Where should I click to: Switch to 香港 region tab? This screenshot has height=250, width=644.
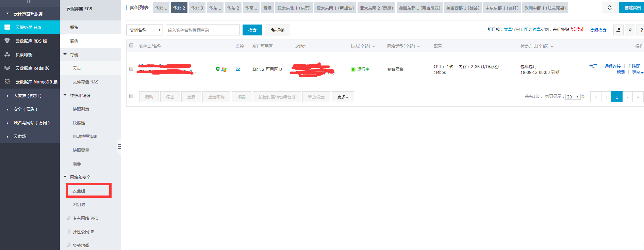(267, 8)
